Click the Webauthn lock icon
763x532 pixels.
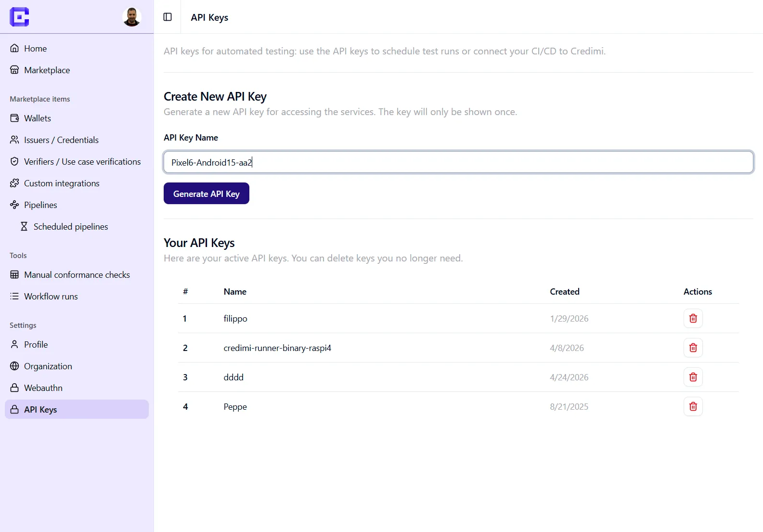[14, 388]
